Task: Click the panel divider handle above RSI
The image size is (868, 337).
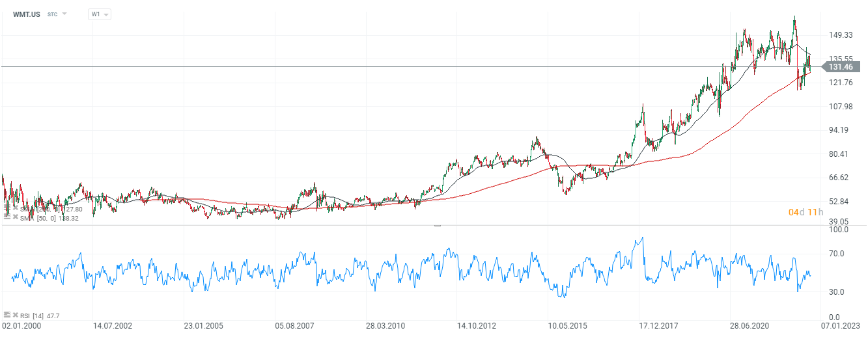Action: pyautogui.click(x=438, y=225)
